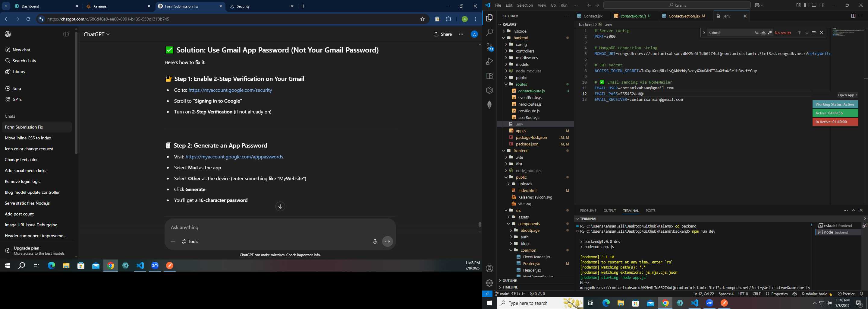Click the Ask anything input field
Screen dimensions: 868x309
tap(280, 227)
